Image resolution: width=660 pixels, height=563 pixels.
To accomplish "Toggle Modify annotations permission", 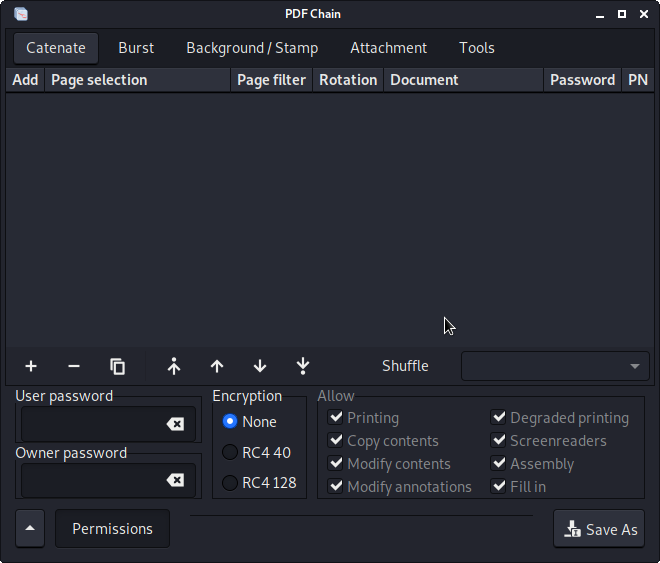I will 335,486.
